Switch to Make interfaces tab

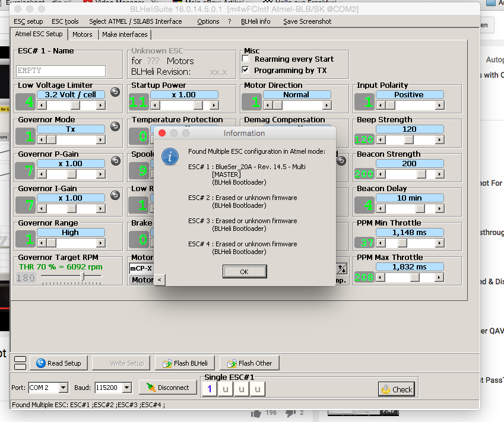pos(125,34)
